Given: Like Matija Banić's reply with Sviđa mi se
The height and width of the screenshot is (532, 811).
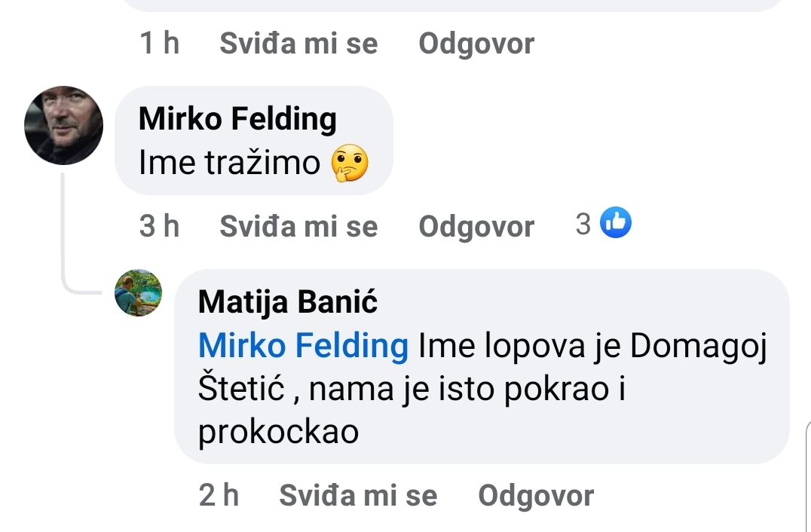Looking at the screenshot, I should 358,495.
